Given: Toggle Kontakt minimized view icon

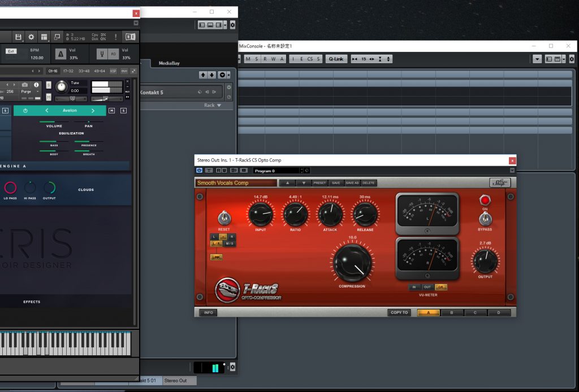Looking at the screenshot, I should [x=57, y=37].
